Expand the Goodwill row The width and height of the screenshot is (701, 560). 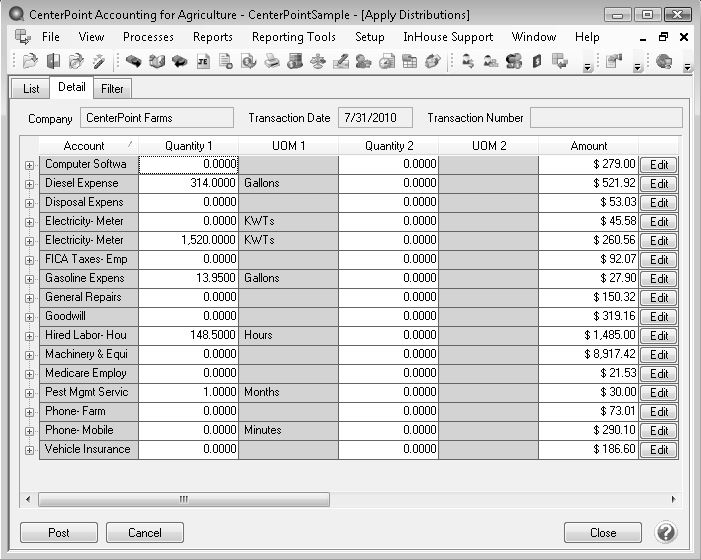tap(29, 317)
